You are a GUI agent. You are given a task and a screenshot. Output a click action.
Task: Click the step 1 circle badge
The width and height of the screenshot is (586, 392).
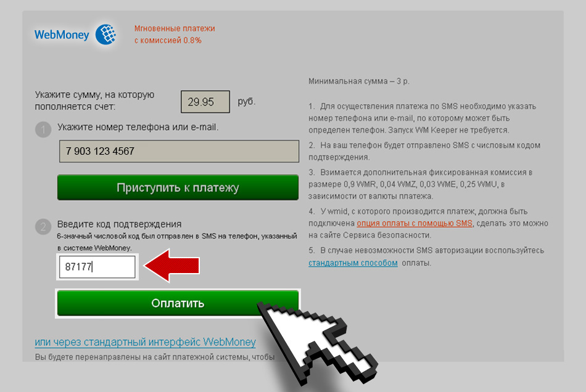(x=43, y=129)
